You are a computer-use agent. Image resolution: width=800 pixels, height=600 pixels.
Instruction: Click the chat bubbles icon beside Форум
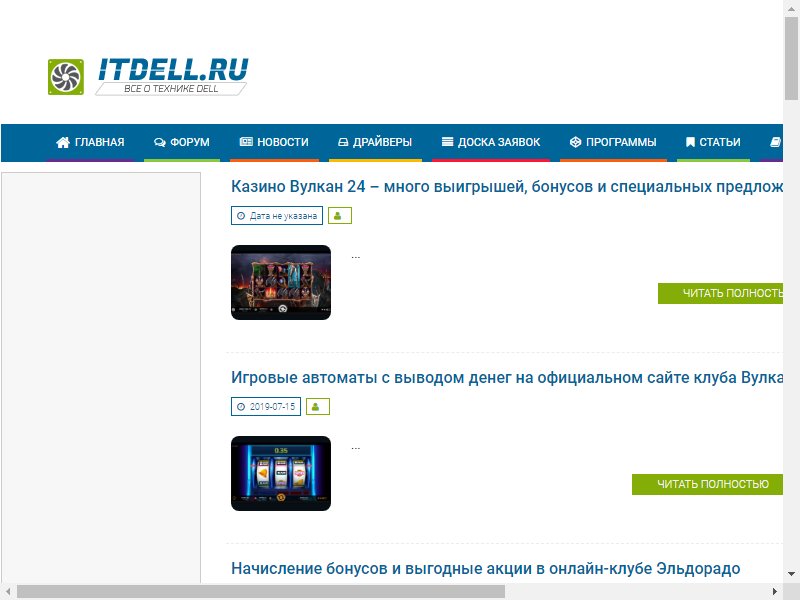tap(160, 142)
